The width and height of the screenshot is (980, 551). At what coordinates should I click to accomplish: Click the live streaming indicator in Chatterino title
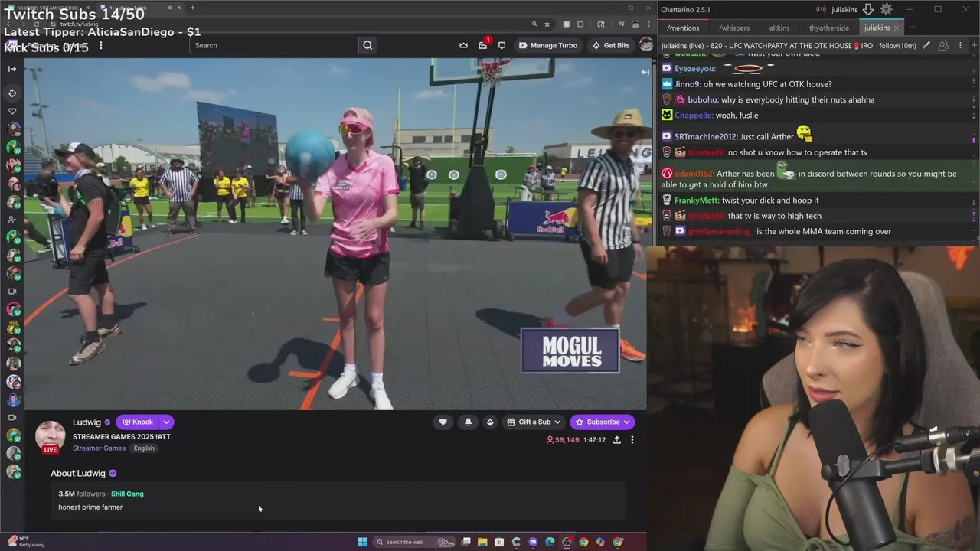(x=821, y=9)
